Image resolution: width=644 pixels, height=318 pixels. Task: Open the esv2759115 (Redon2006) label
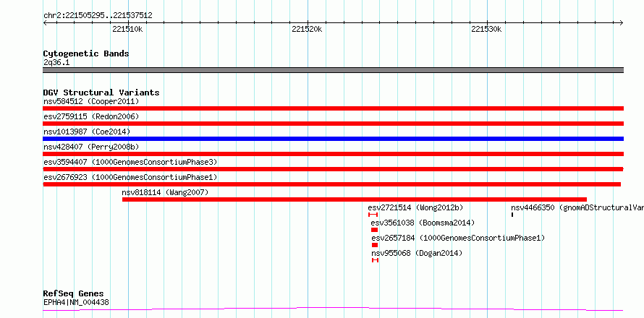click(x=91, y=116)
